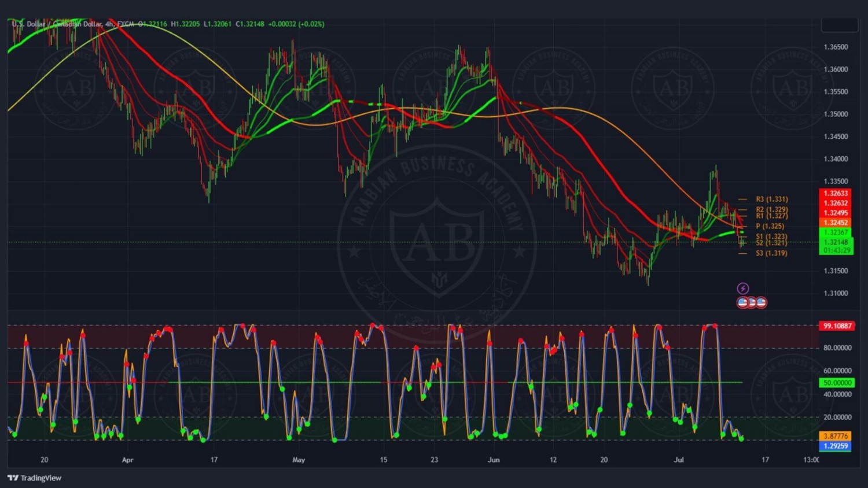The image size is (868, 488).
Task: Select the S3 (1.319) support label
Action: coord(771,253)
